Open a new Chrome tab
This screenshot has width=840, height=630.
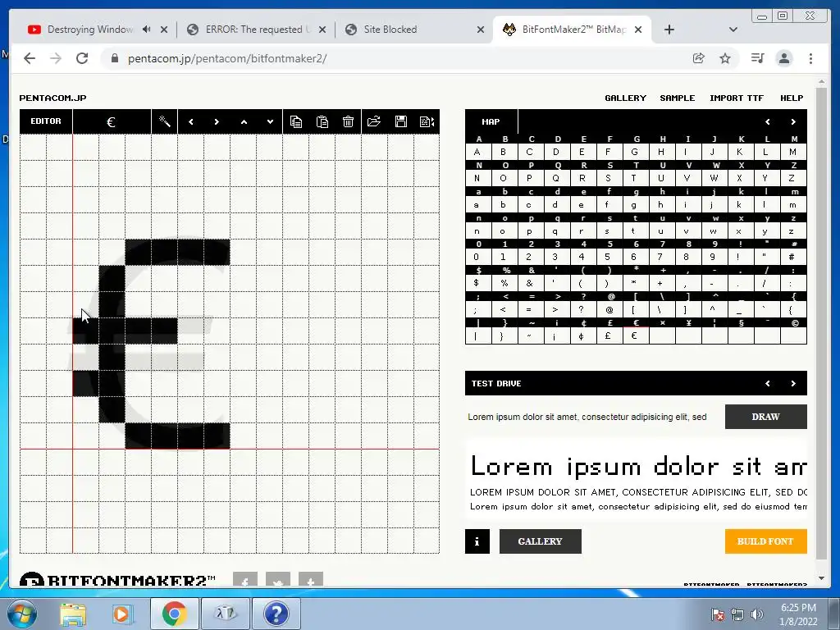(669, 30)
